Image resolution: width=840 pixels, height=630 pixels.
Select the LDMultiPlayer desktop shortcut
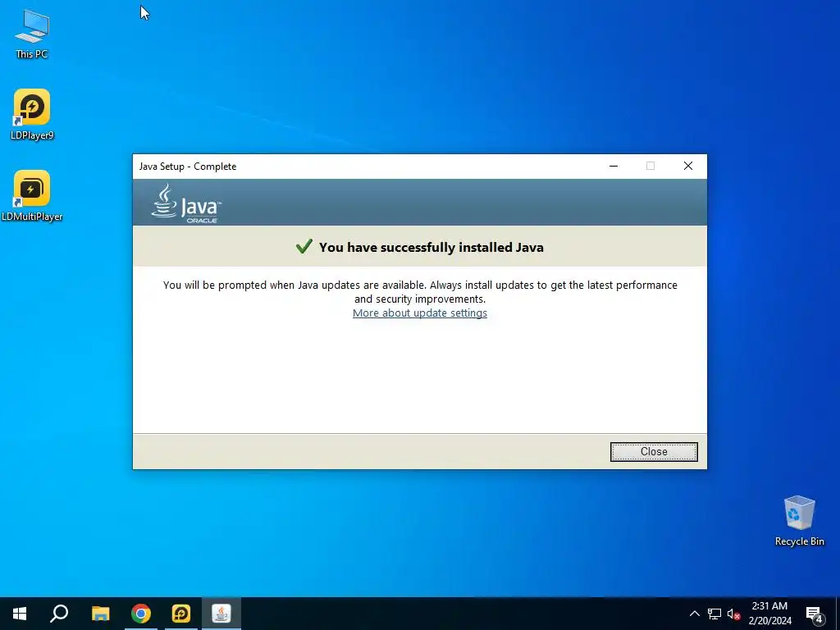(x=32, y=196)
